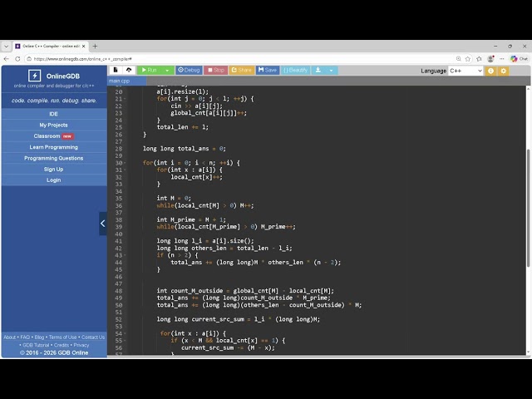
Task: Go back with browser back arrow
Action: [x=6, y=59]
